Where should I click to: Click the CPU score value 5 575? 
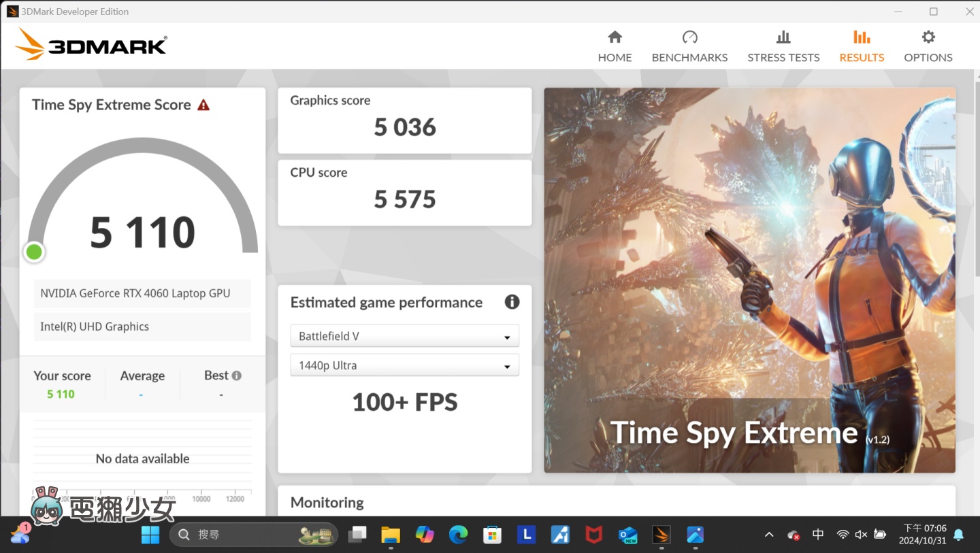coord(405,199)
